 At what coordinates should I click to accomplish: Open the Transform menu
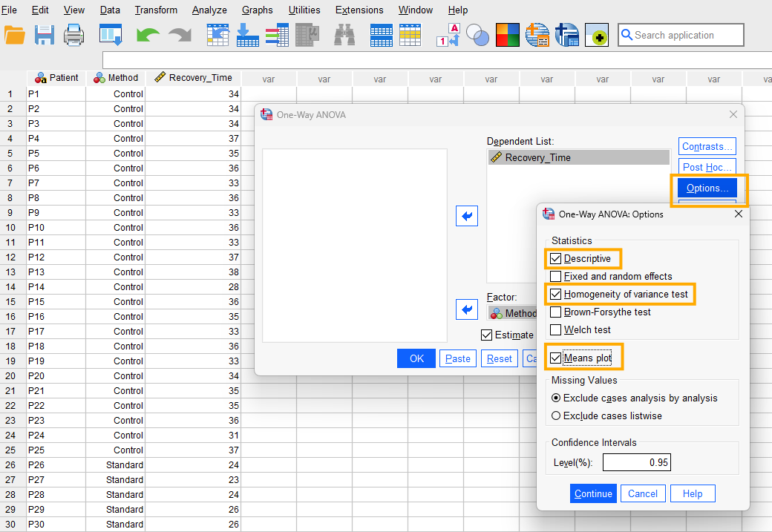coord(156,10)
